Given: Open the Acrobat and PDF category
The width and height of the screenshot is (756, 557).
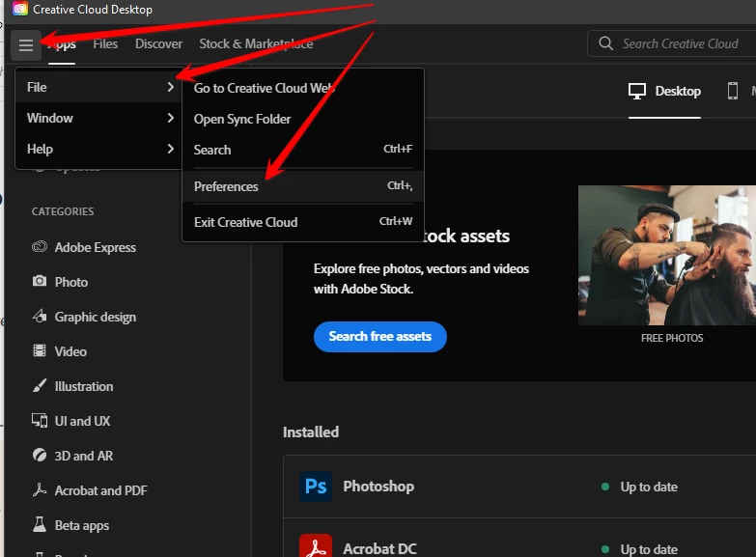Looking at the screenshot, I should [x=100, y=490].
